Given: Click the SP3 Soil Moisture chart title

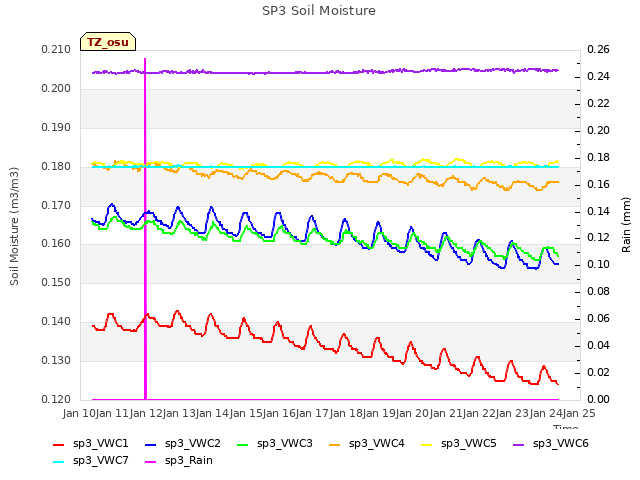Looking at the screenshot, I should point(319,11).
